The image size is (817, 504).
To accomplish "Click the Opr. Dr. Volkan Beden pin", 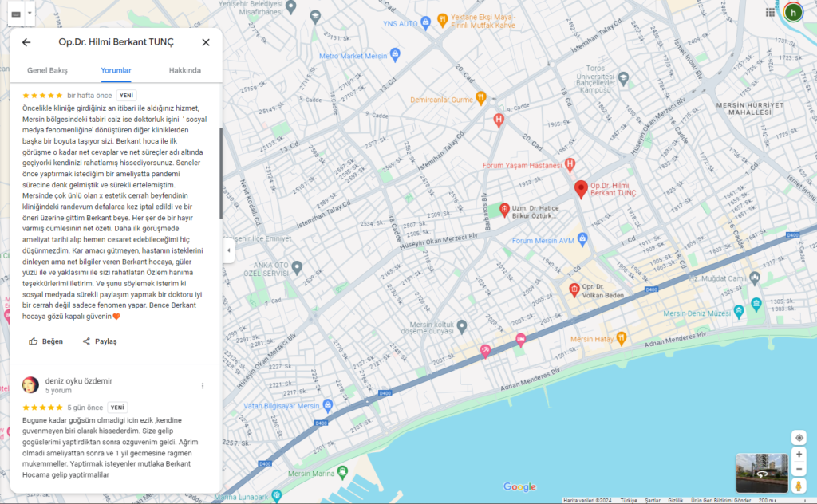I will (574, 289).
